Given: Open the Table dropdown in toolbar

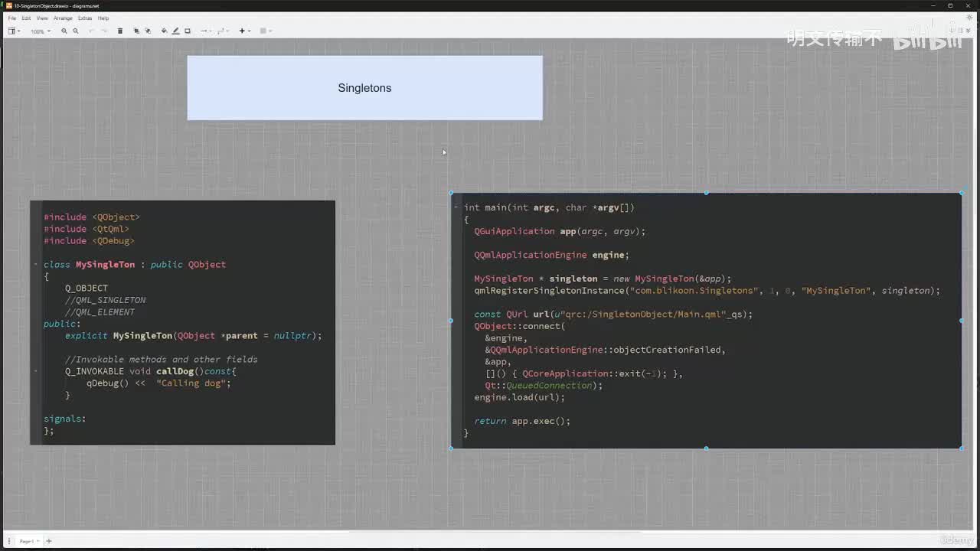Looking at the screenshot, I should point(266,31).
